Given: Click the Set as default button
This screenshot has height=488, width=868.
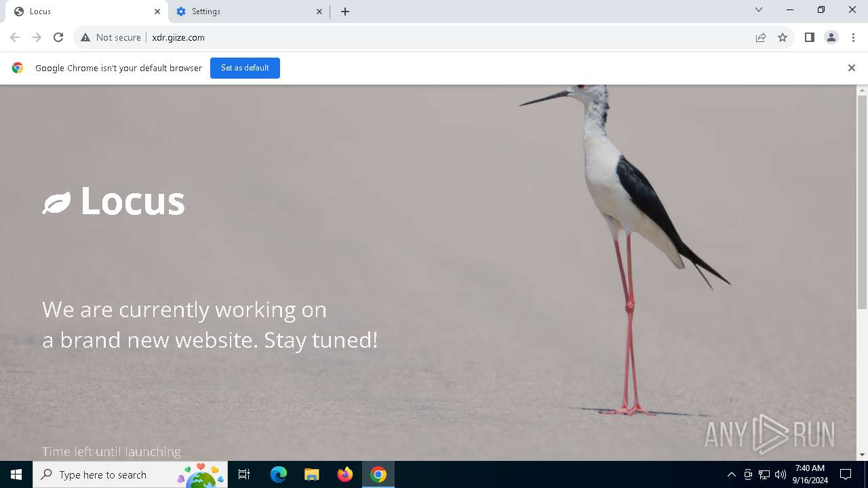Looking at the screenshot, I should pyautogui.click(x=245, y=68).
